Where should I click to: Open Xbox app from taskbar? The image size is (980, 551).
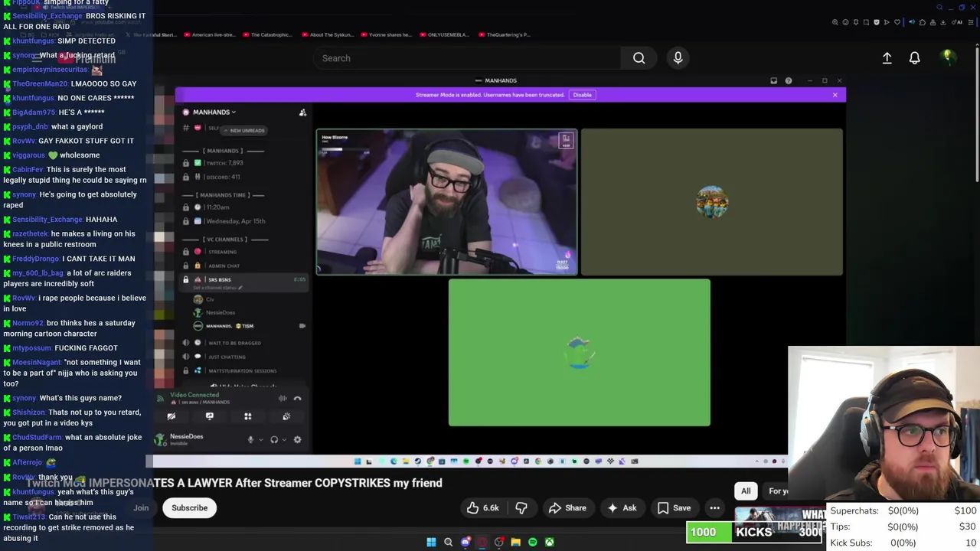click(x=549, y=542)
